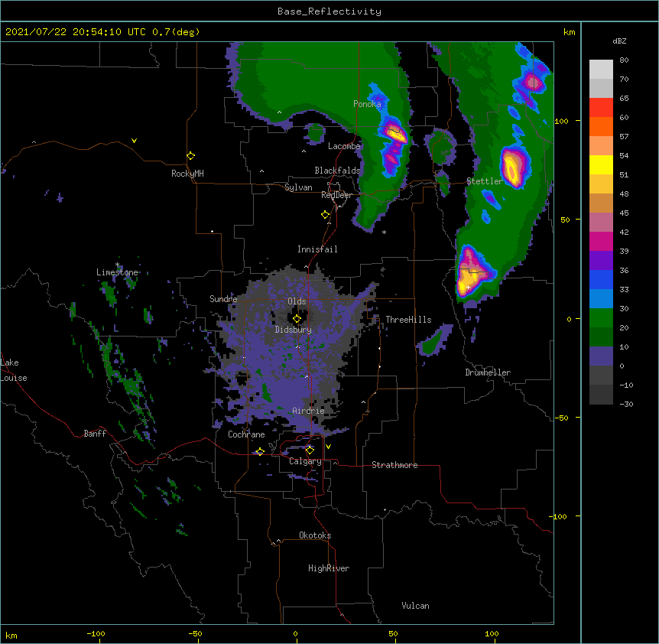Click the HighRiver label
The width and height of the screenshot is (659, 644).
329,568
